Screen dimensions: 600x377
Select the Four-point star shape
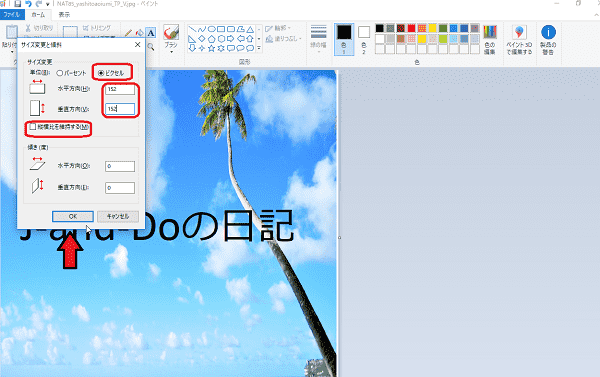coord(202,48)
